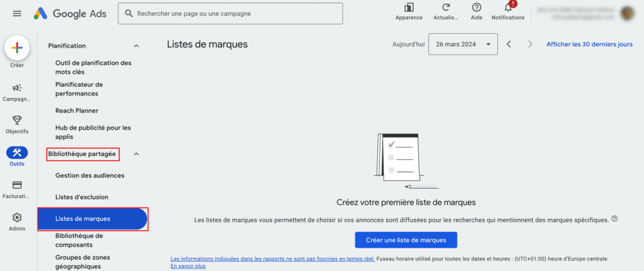Open the 26 mars 2024 date dropdown

[x=463, y=44]
